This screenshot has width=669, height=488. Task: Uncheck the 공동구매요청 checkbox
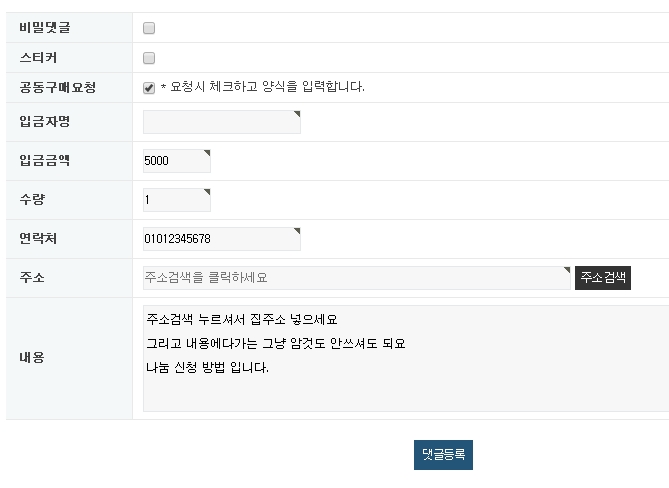click(x=149, y=87)
